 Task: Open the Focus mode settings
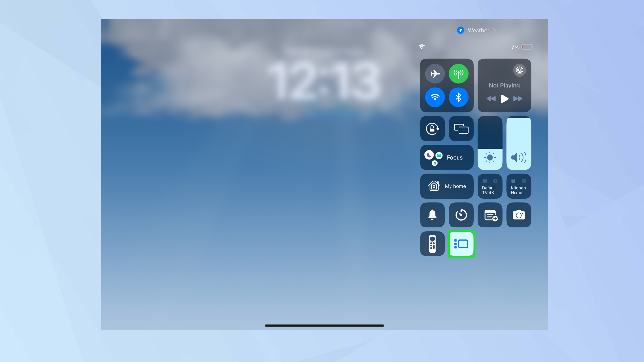(x=447, y=157)
